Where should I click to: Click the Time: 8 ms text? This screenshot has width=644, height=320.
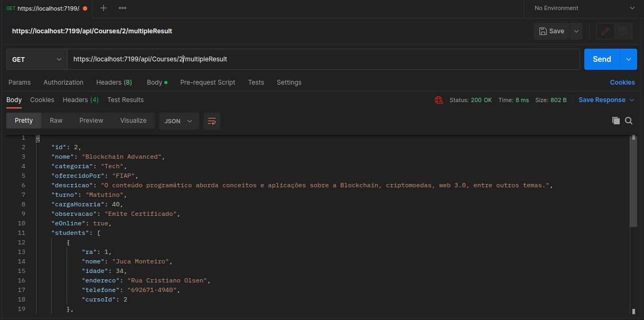tap(514, 100)
